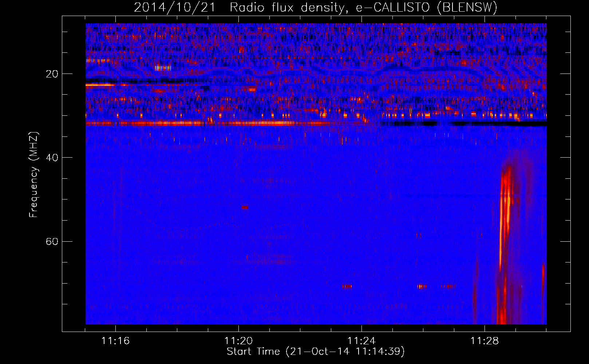Click the bright solar radio burst near 11:28
589x364 pixels.
pos(505,244)
